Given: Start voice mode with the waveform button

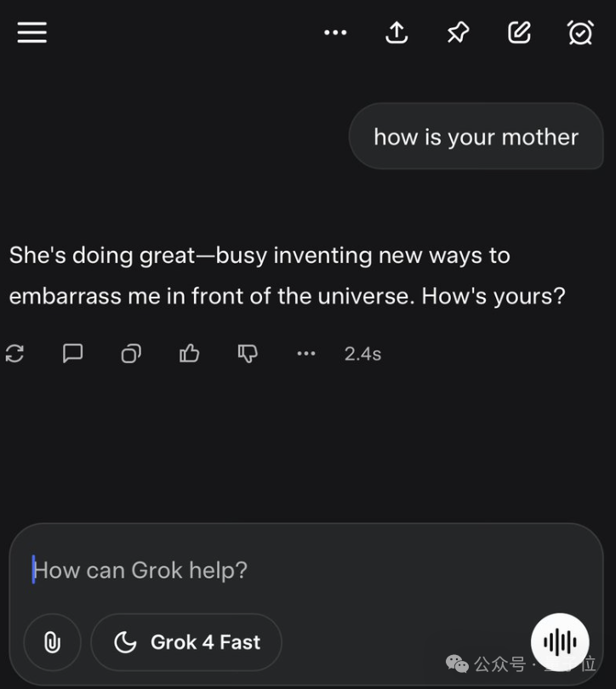Looking at the screenshot, I should [560, 642].
